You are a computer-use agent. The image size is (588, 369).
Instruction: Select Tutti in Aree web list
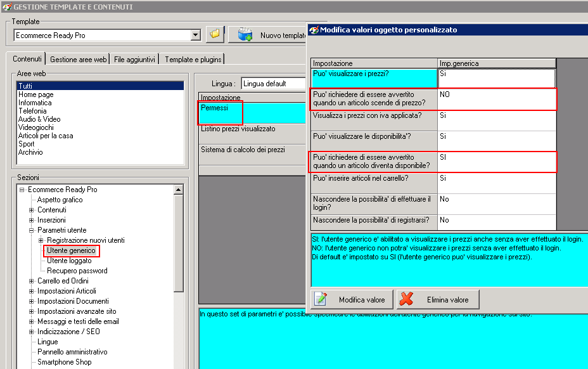pyautogui.click(x=100, y=86)
